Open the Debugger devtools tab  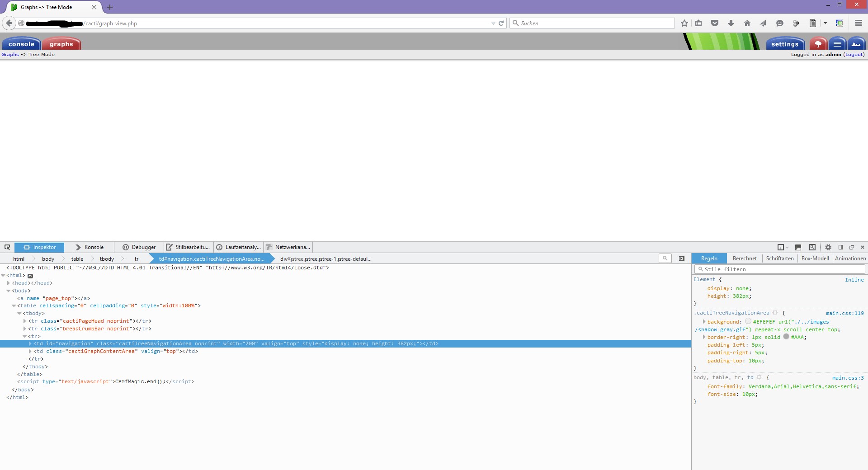(139, 247)
